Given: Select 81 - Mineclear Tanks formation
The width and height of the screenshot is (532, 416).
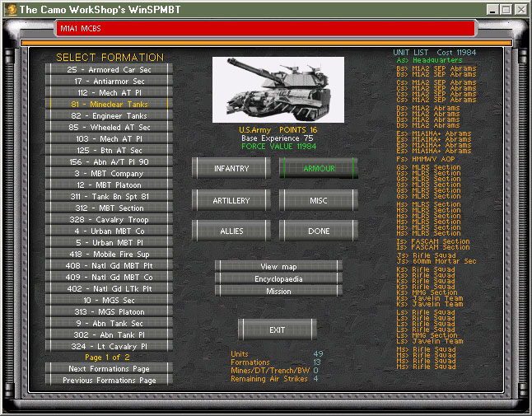Looking at the screenshot, I should click(109, 104).
